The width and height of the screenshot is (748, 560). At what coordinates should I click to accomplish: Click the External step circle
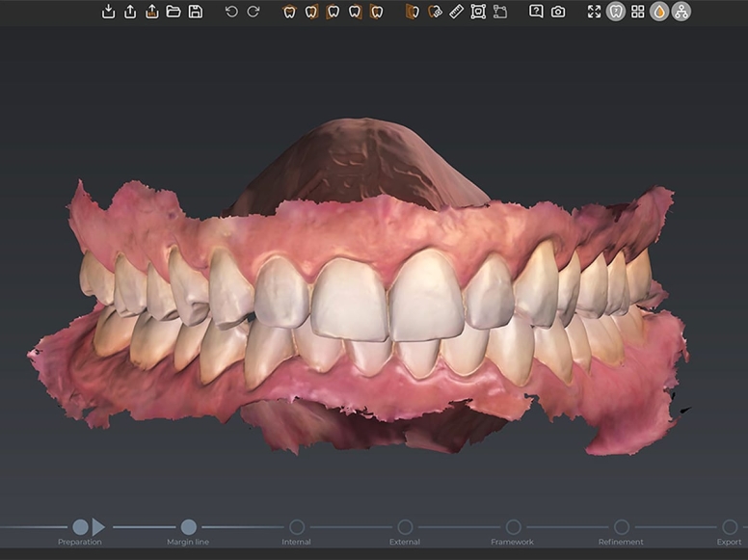coord(405,527)
